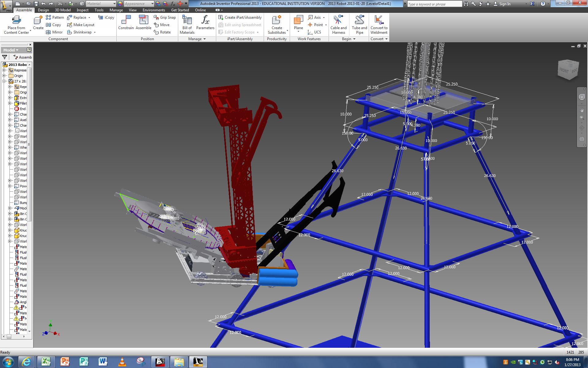Start Tube and Pipe
Screen dimensions: 588x368
pyautogui.click(x=360, y=25)
